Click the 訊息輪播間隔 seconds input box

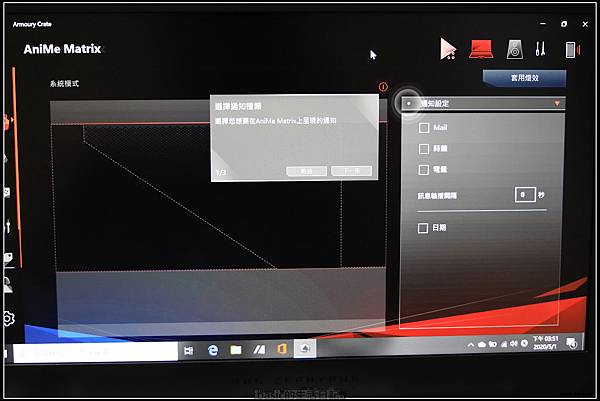click(525, 195)
